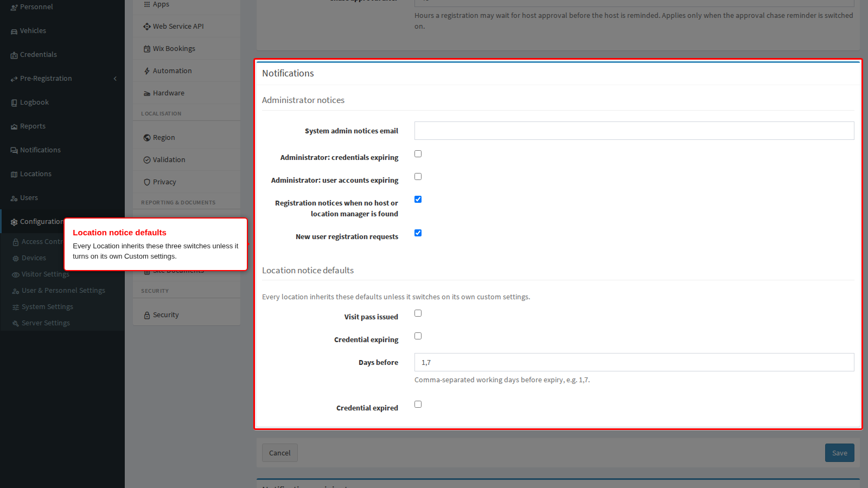Click the Security lock icon

147,316
